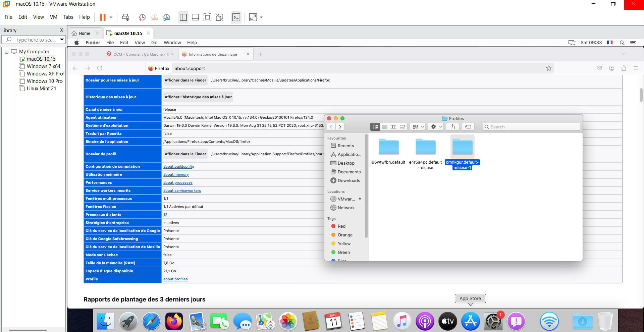Open the power options dropdown arrow

click(x=111, y=17)
